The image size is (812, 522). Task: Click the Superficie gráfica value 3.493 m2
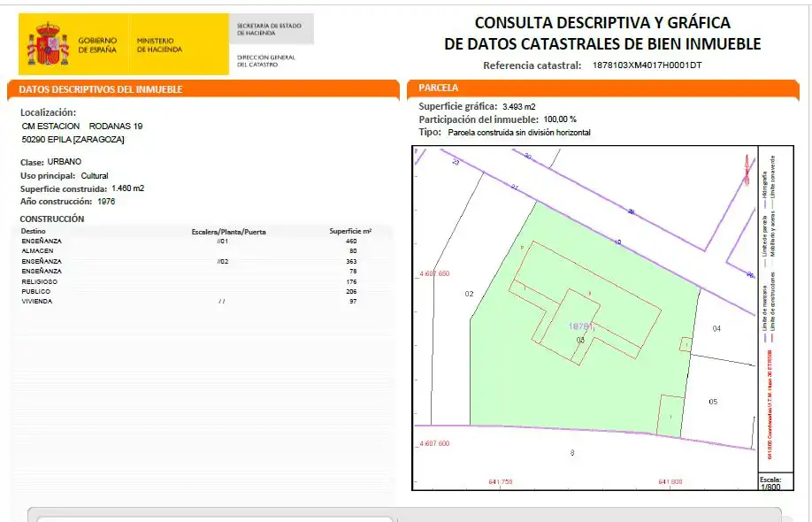(x=519, y=107)
